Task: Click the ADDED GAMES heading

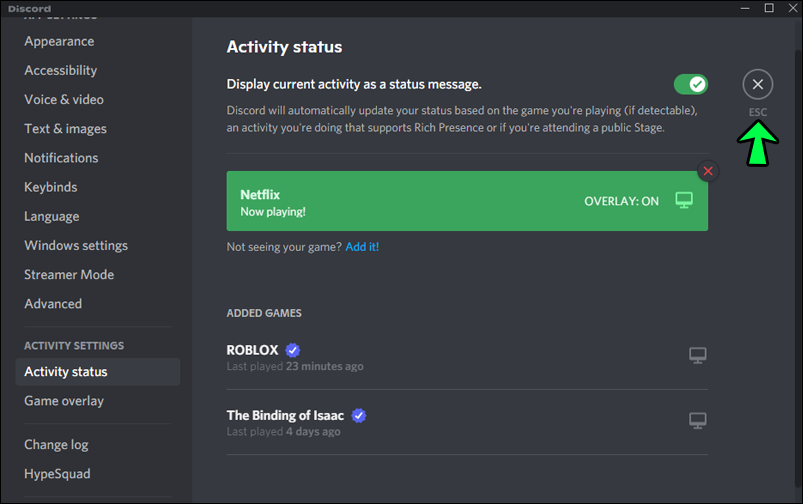Action: 264,313
